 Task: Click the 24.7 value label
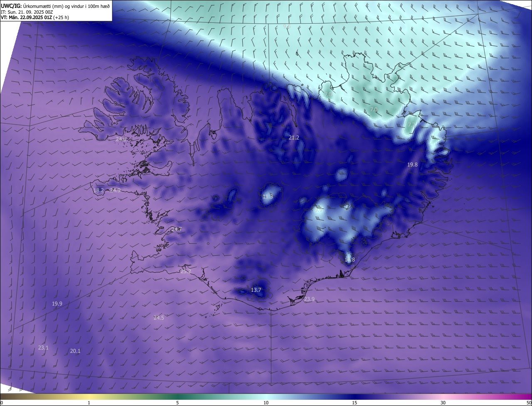177,229
